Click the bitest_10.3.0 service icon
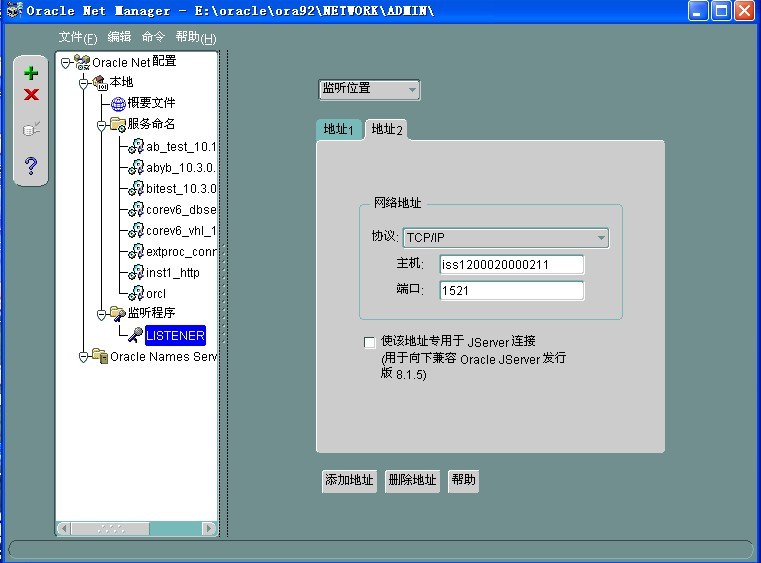Image resolution: width=761 pixels, height=563 pixels. click(x=136, y=188)
